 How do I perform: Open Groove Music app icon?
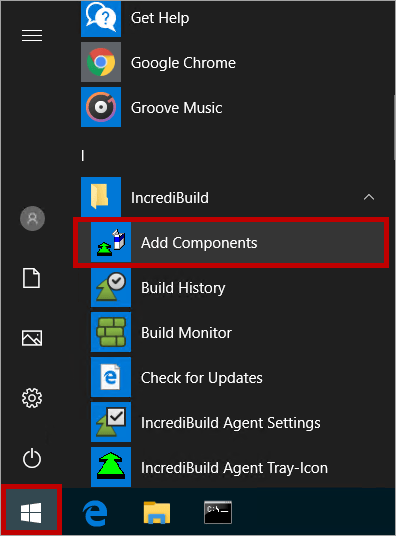[x=101, y=107]
